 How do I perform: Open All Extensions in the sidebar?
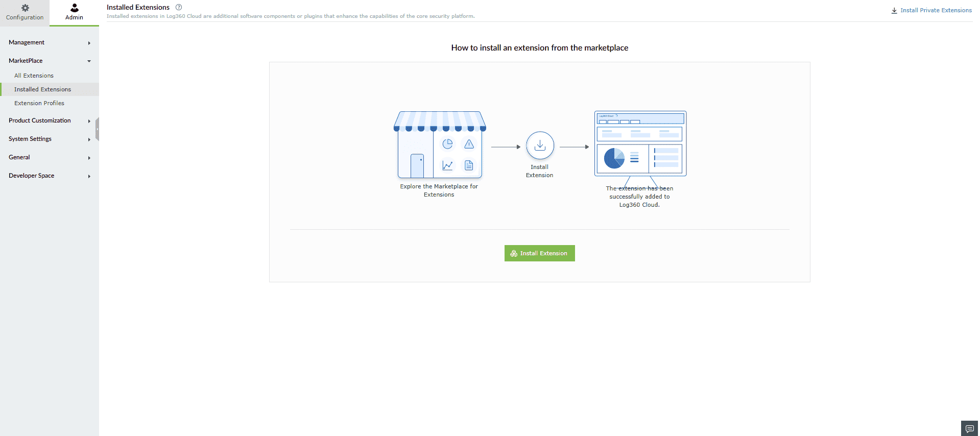point(34,76)
